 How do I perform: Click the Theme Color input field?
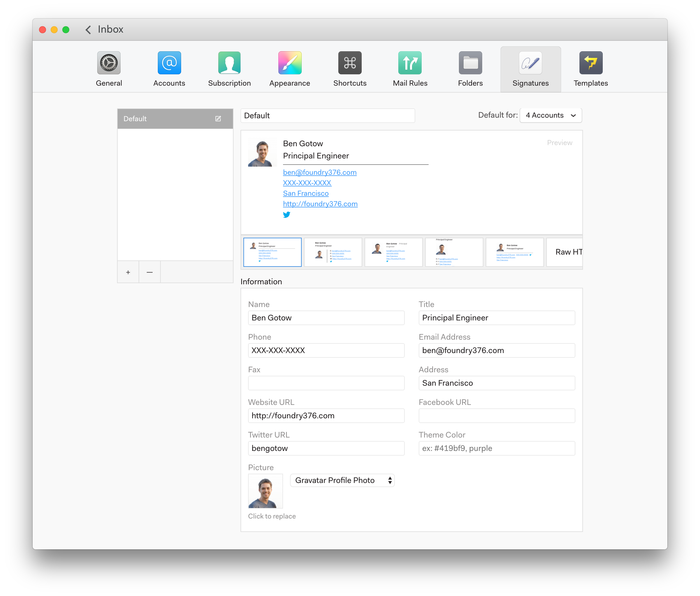click(496, 448)
